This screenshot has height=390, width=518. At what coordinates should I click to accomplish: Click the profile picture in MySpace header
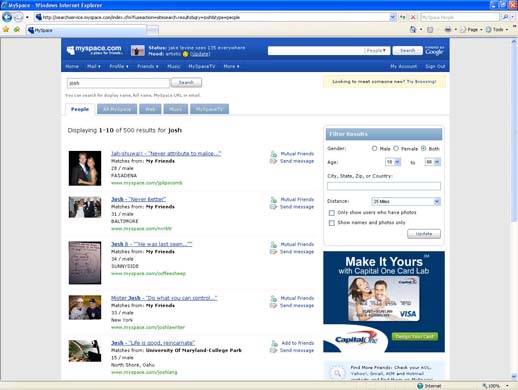[x=138, y=50]
